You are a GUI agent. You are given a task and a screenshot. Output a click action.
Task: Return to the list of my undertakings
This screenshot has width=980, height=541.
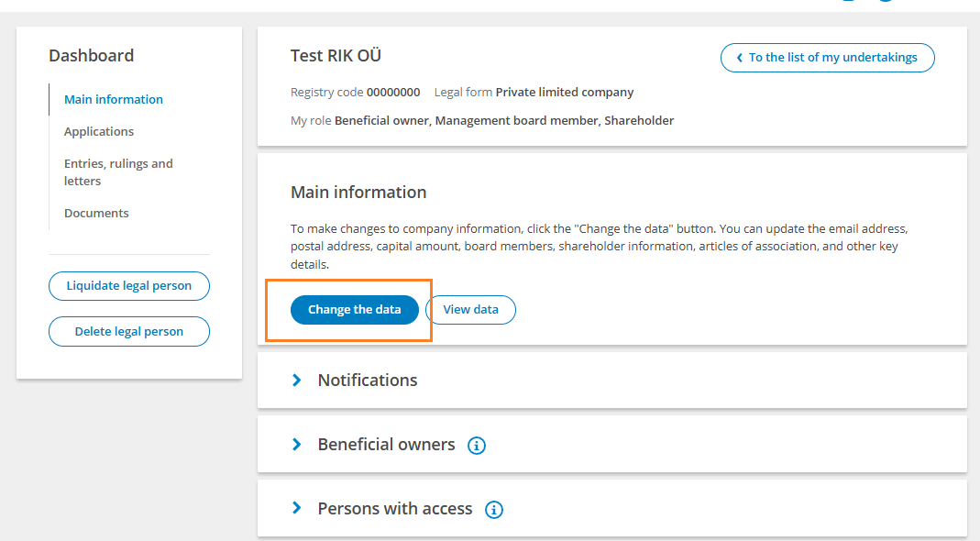(x=828, y=58)
